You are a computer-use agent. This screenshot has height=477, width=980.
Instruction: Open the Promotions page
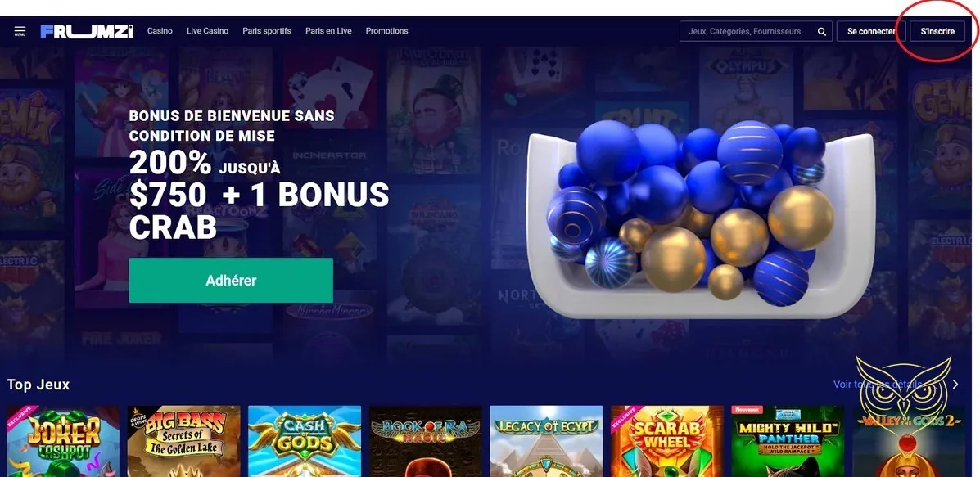[x=387, y=31]
